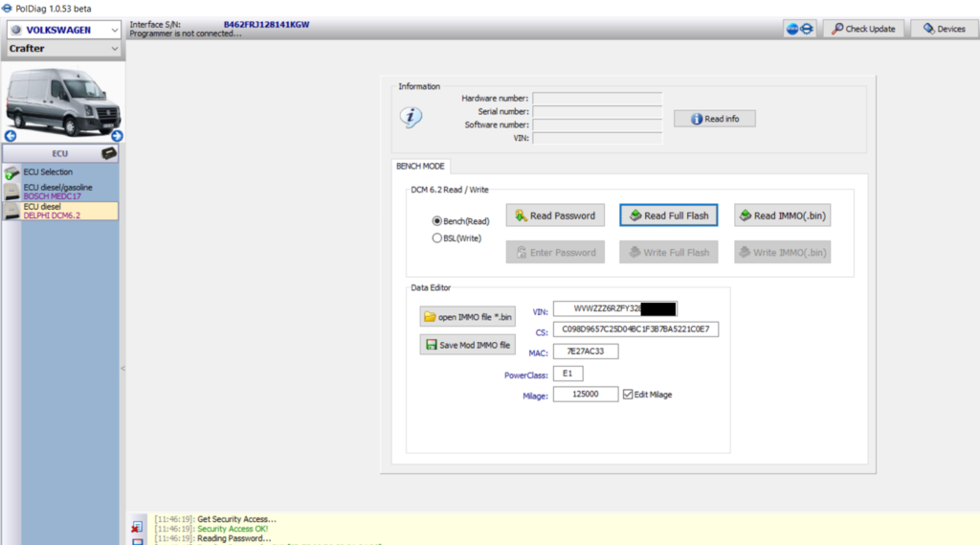Expand the Crafter model dropdown
Image resolution: width=980 pixels, height=545 pixels.
tap(63, 48)
